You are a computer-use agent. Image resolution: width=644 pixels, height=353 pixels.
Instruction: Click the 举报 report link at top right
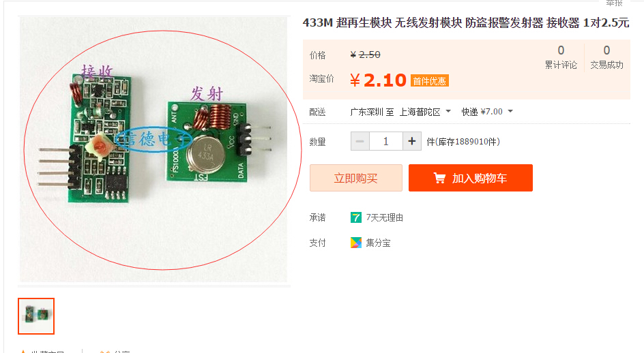615,3
